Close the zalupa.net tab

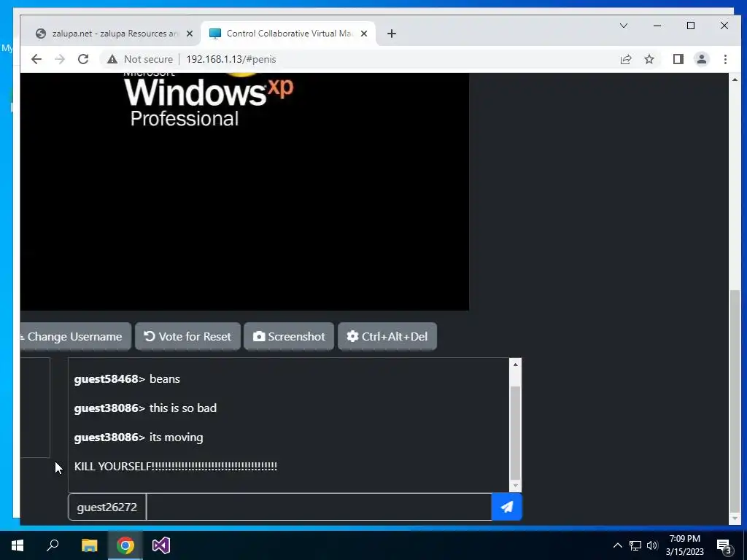[x=189, y=34]
